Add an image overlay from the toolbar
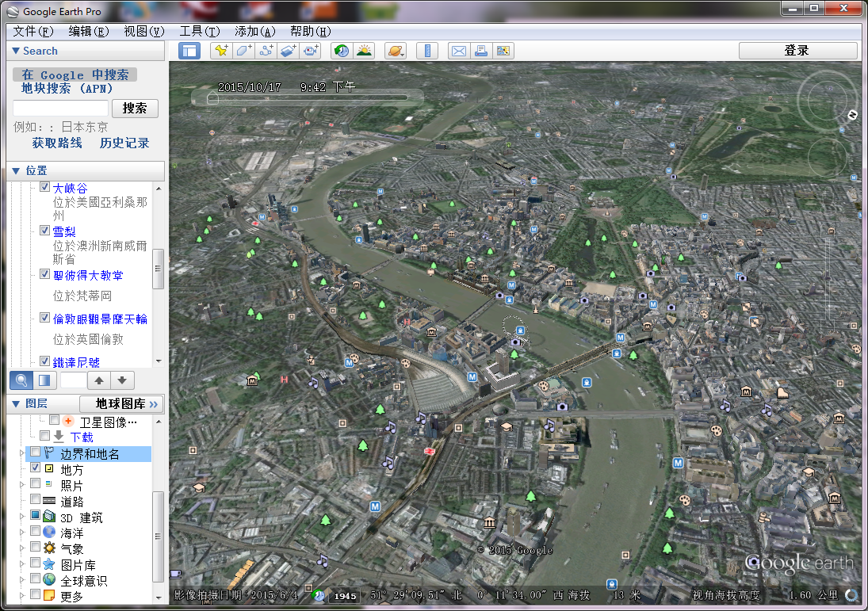Viewport: 868px width, 611px height. click(289, 51)
